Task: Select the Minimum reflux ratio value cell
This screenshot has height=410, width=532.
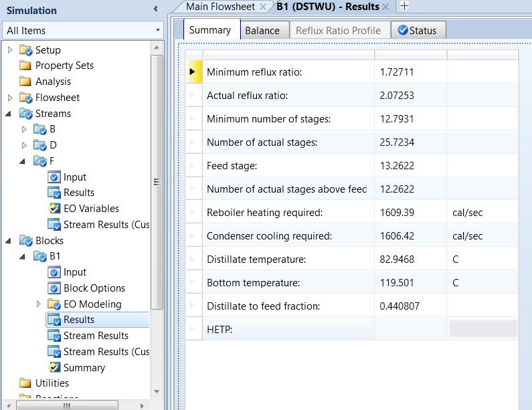Action: click(410, 72)
